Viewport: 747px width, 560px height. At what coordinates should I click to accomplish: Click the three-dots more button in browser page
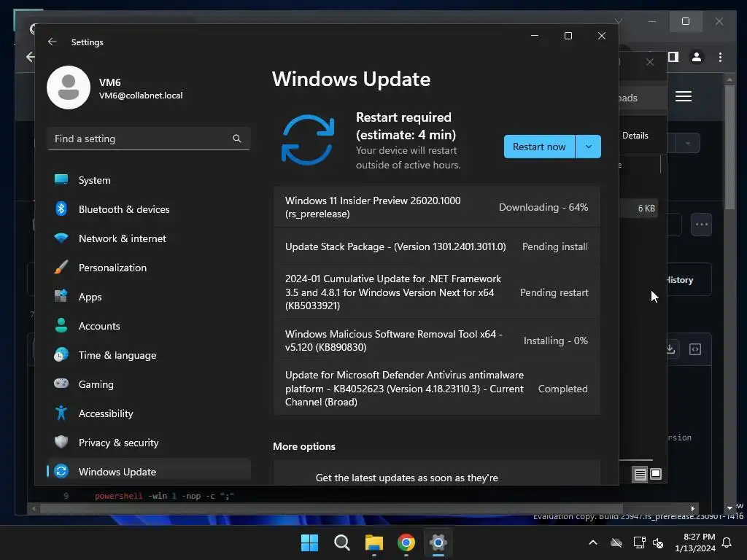702,225
